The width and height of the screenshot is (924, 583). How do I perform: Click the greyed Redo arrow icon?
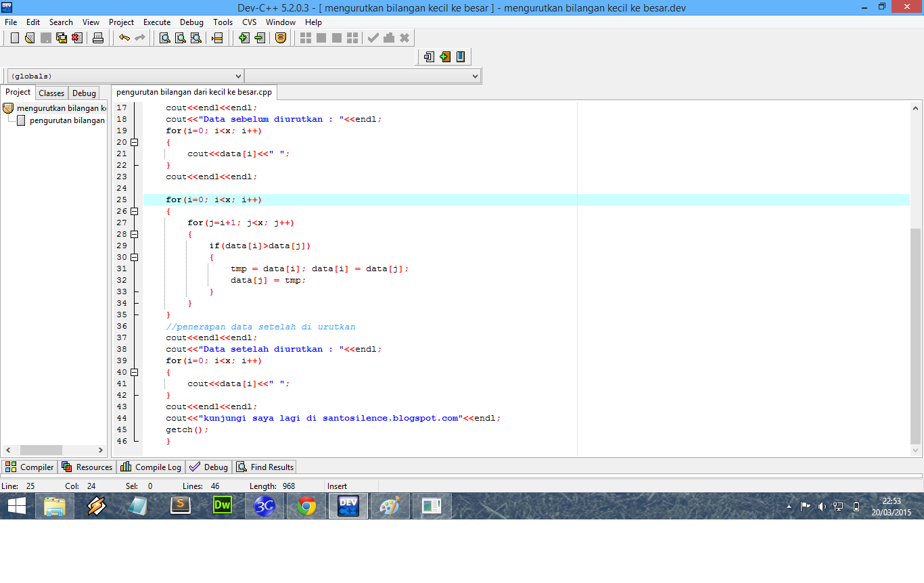(140, 38)
